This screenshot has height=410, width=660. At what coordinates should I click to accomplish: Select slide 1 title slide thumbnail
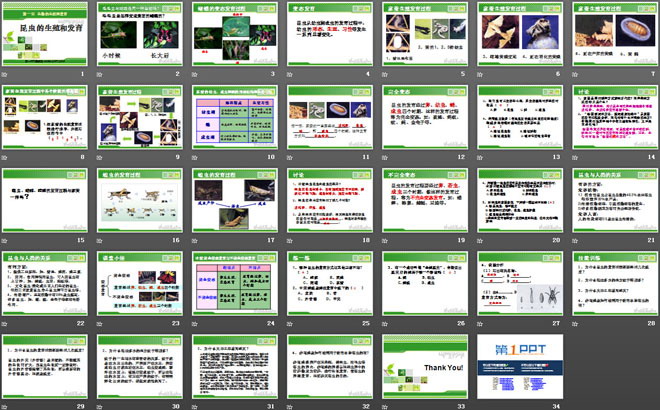[x=47, y=37]
